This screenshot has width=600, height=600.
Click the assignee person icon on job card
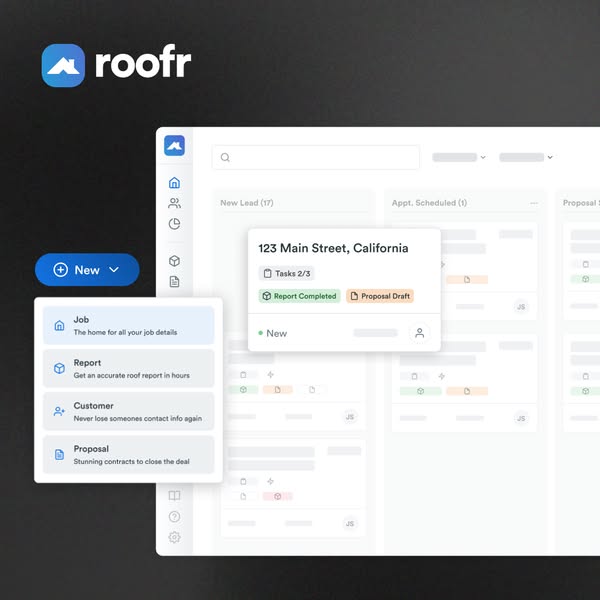click(419, 333)
